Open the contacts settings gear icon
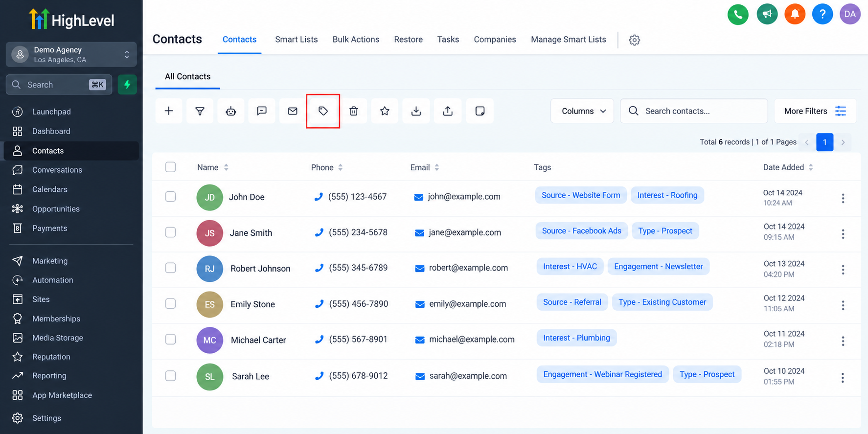The image size is (868, 434). 635,40
